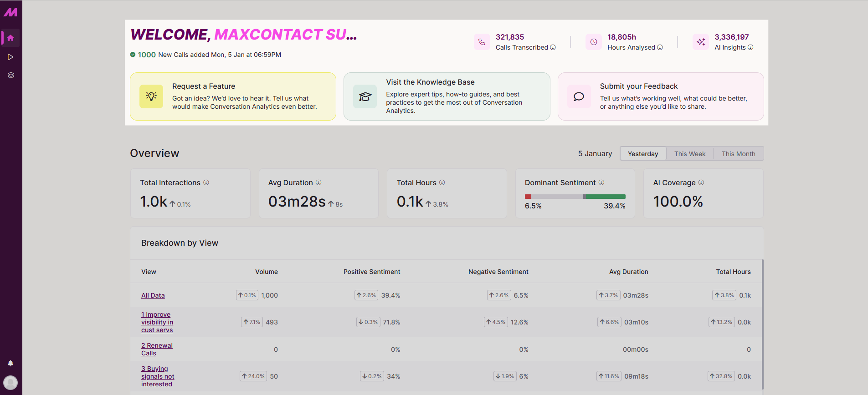Click the '6.5%' negative value in Dominant Sentiment card
This screenshot has height=395, width=868.
(x=533, y=206)
